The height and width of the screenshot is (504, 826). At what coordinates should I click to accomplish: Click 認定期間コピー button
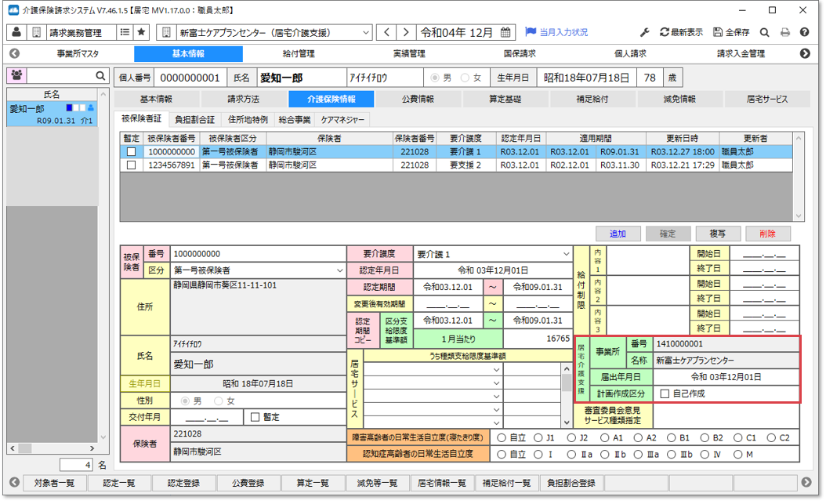(362, 331)
